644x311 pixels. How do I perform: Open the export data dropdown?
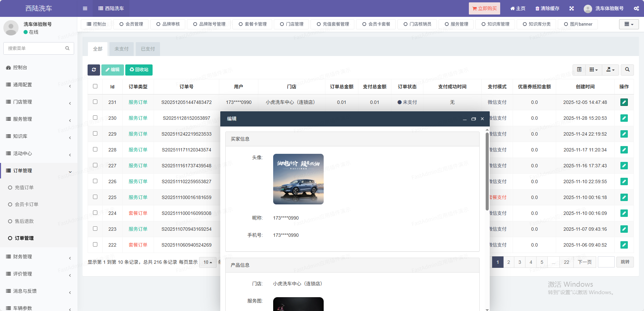610,70
